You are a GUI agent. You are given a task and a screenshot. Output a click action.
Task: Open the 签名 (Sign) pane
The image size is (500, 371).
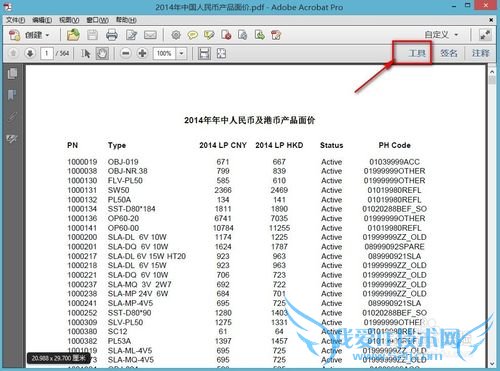click(x=448, y=53)
